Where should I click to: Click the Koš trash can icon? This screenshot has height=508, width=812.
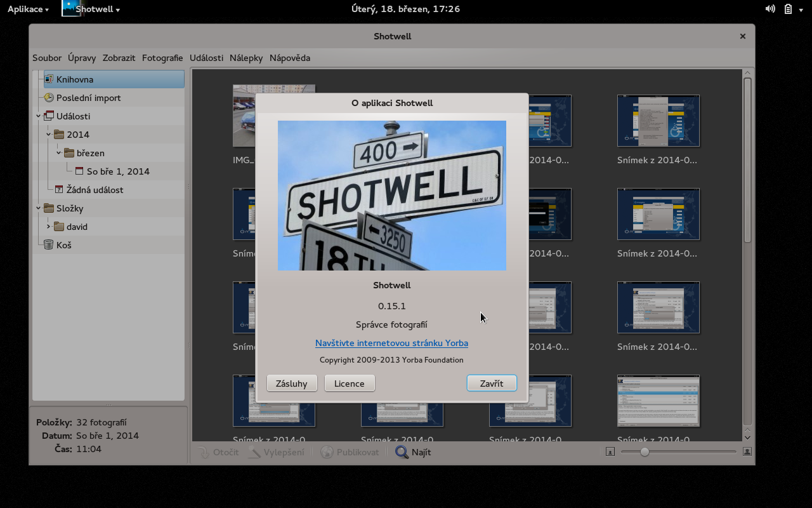49,245
